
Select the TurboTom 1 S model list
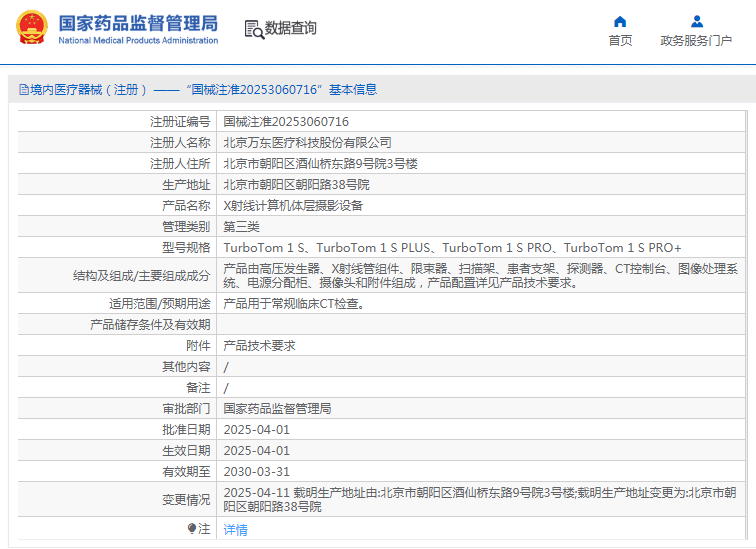[x=452, y=248]
